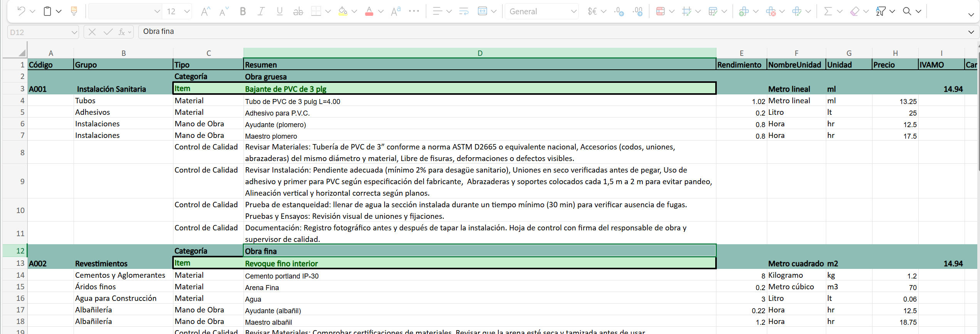
Task: Expand the formula bar chevron
Action: (971, 32)
